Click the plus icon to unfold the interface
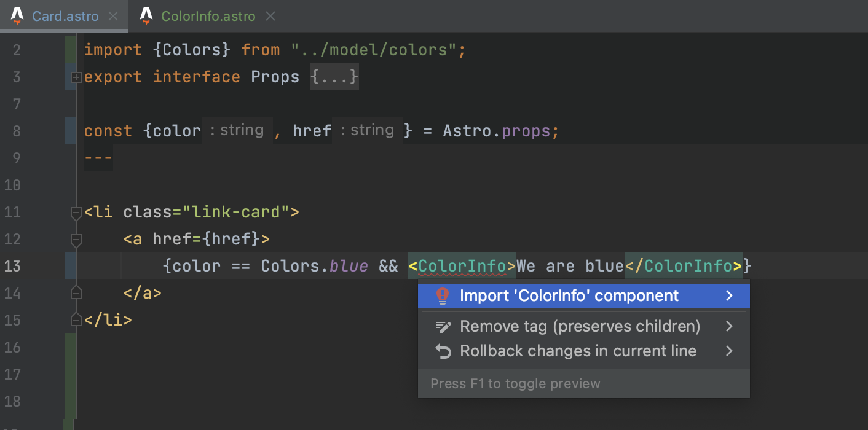This screenshot has height=430, width=868. [76, 77]
